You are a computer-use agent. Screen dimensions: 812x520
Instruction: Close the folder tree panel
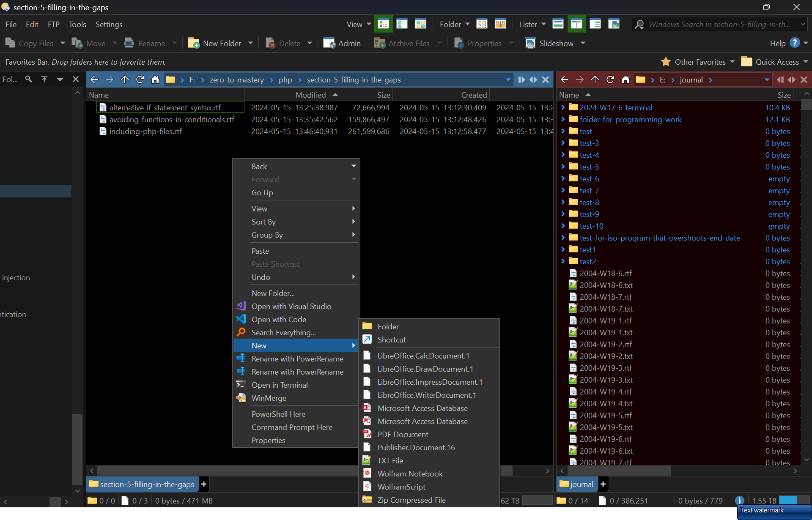pos(76,79)
